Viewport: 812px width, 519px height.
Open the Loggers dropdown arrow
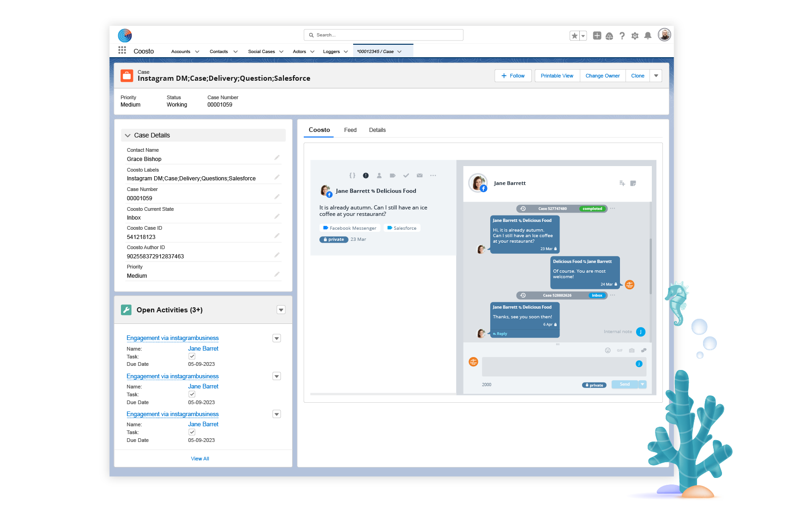click(346, 52)
